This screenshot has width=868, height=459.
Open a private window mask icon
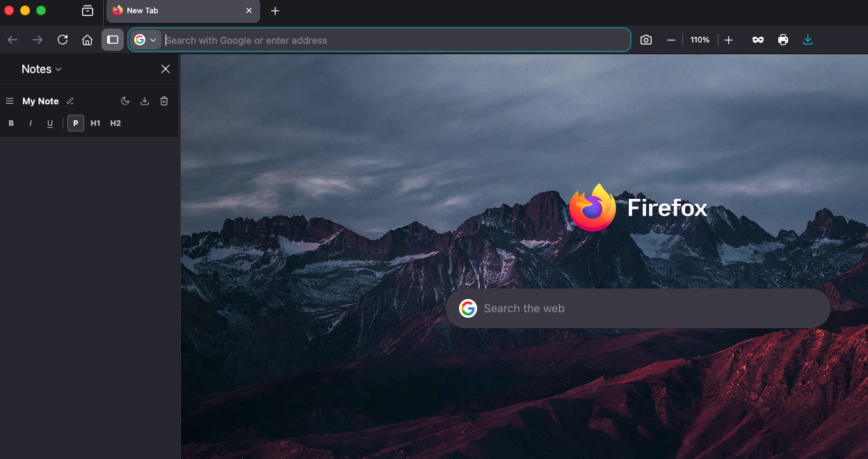click(758, 40)
